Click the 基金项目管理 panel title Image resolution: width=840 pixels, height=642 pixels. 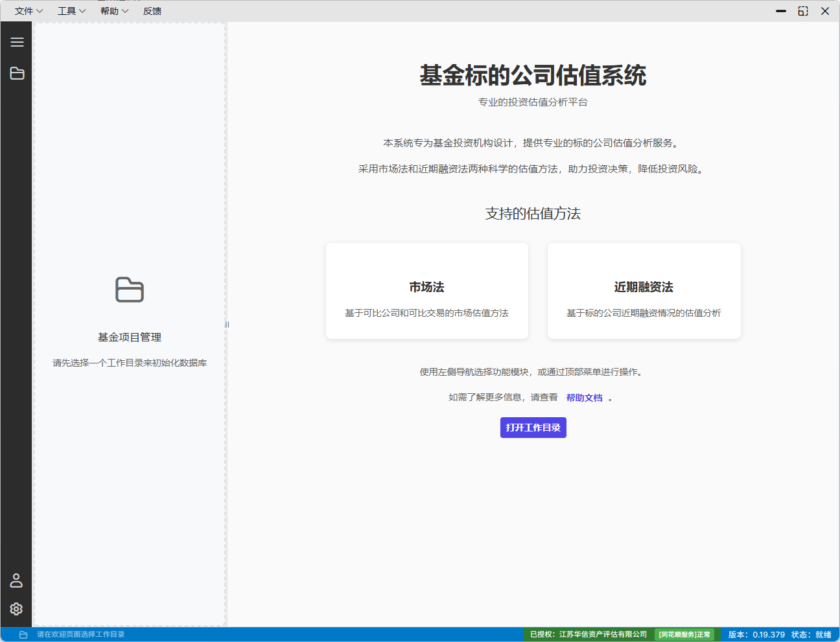130,338
